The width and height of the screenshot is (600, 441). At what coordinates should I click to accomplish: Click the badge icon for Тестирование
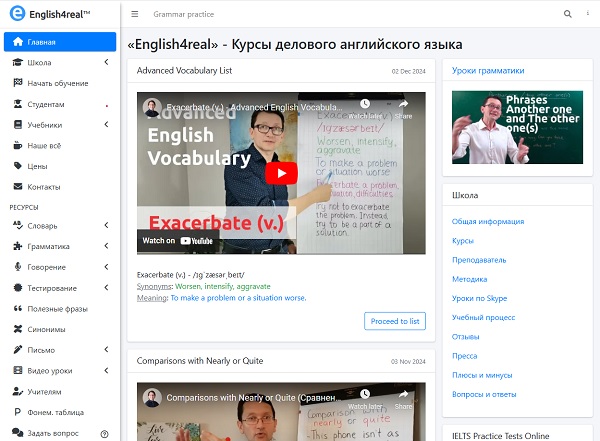click(18, 287)
